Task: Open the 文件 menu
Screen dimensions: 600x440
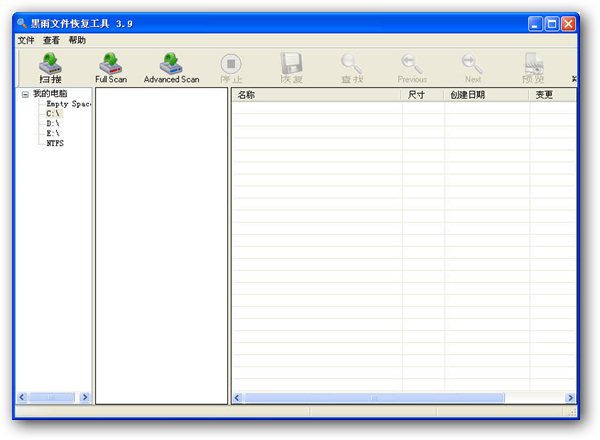Action: click(26, 40)
